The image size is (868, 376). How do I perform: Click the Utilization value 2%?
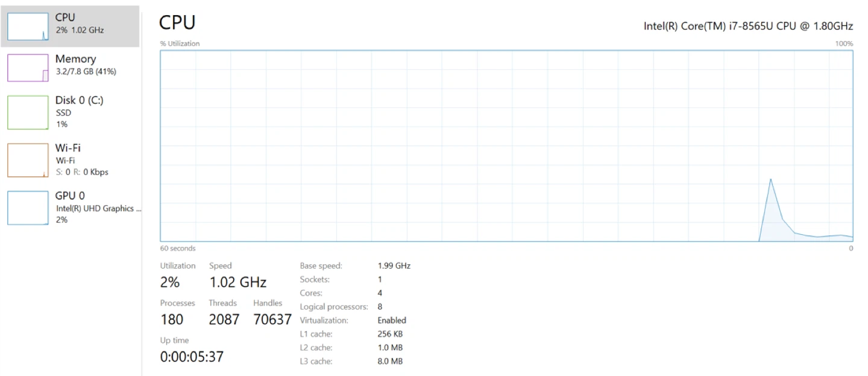[170, 282]
